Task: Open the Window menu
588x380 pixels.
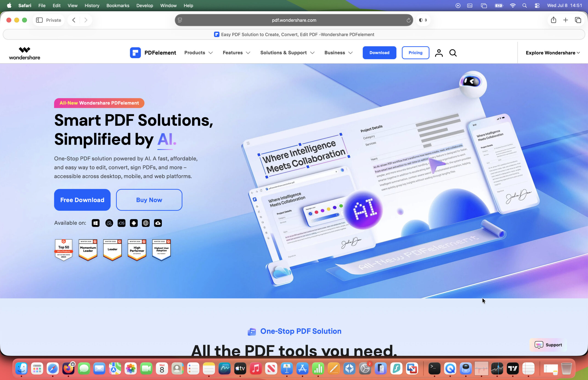Action: 168,6
